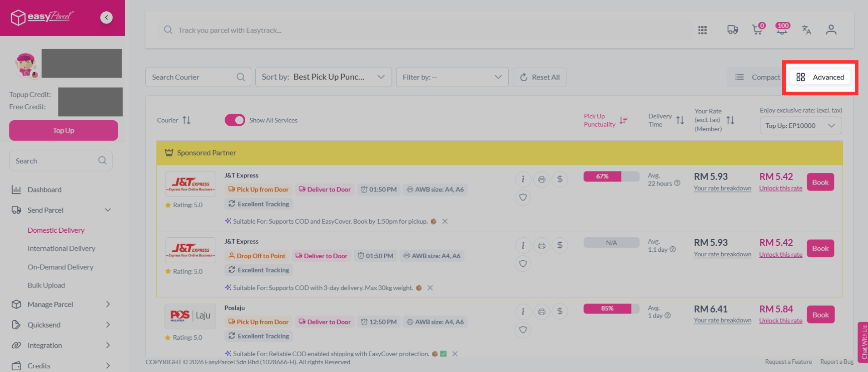Select International Delivery in sidebar
The height and width of the screenshot is (372, 868).
61,249
